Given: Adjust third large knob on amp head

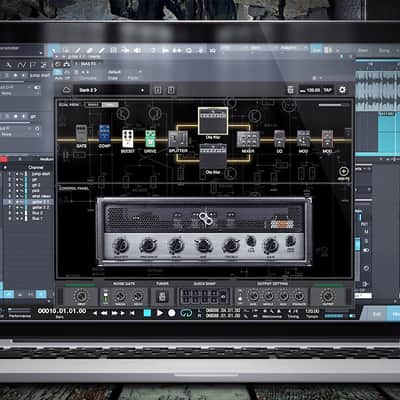Looking at the screenshot, I should tap(176, 246).
